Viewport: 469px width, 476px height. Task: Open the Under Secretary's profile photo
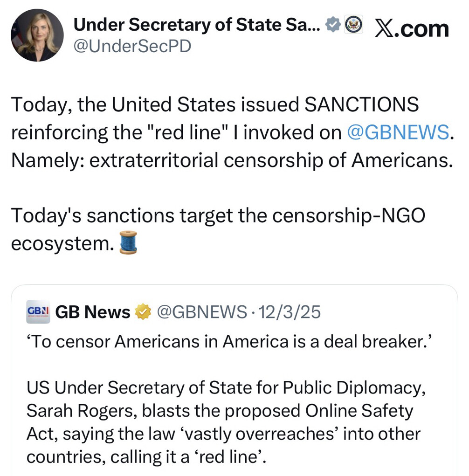(x=37, y=35)
